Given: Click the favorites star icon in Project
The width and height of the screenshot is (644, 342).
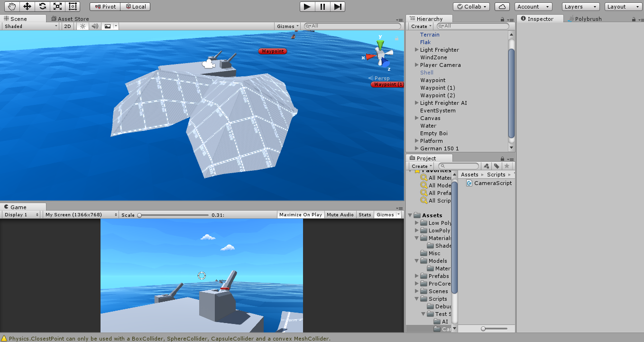Looking at the screenshot, I should click(x=506, y=166).
